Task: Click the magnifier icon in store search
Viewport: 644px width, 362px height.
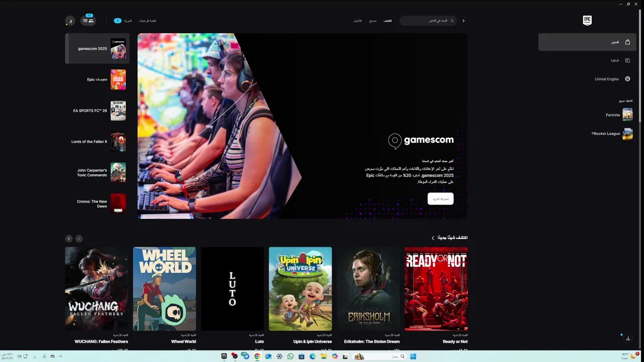Action: 452,21
